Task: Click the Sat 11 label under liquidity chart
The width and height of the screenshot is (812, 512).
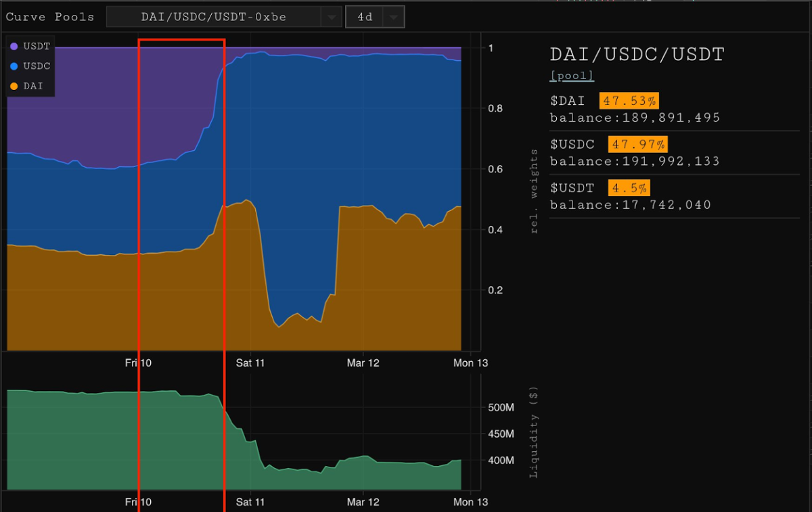Action: click(x=250, y=502)
